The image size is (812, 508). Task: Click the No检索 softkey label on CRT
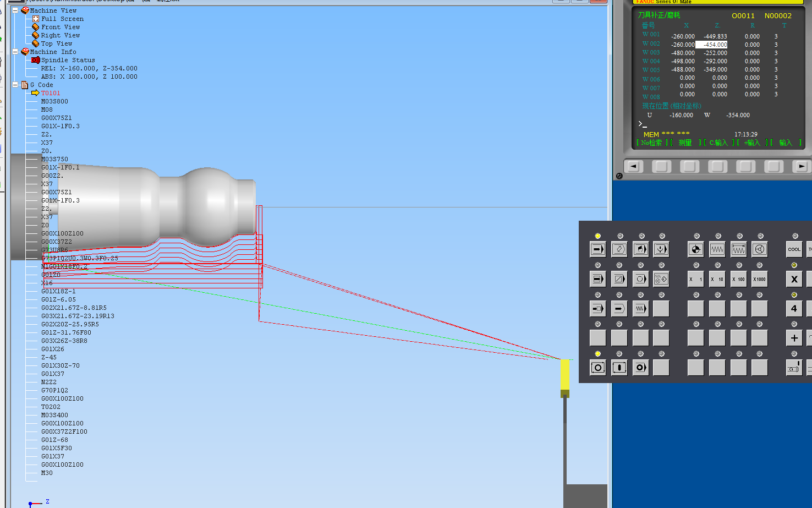point(651,143)
